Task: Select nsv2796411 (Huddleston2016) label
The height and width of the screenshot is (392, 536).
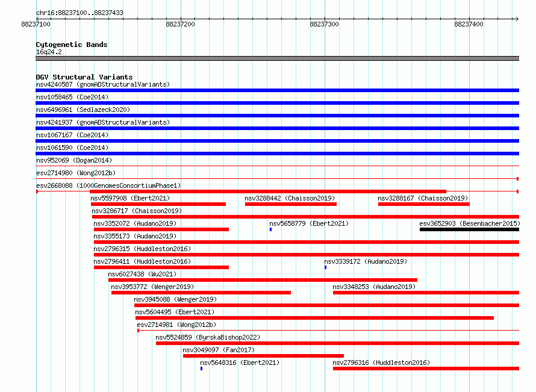Action: [x=142, y=261]
